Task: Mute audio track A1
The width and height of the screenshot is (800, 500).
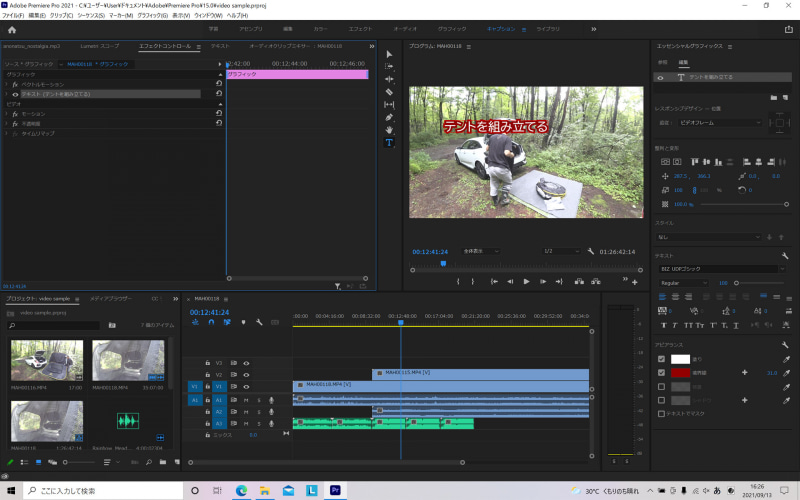Action: tap(246, 401)
